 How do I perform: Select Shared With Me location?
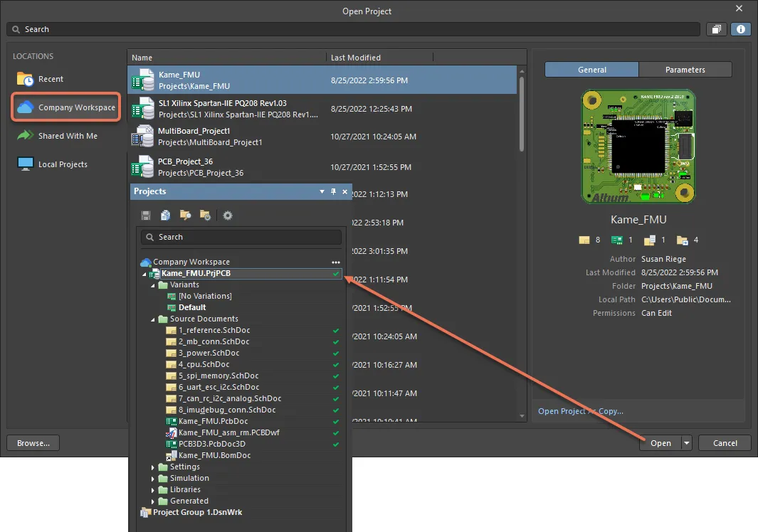[x=57, y=136]
